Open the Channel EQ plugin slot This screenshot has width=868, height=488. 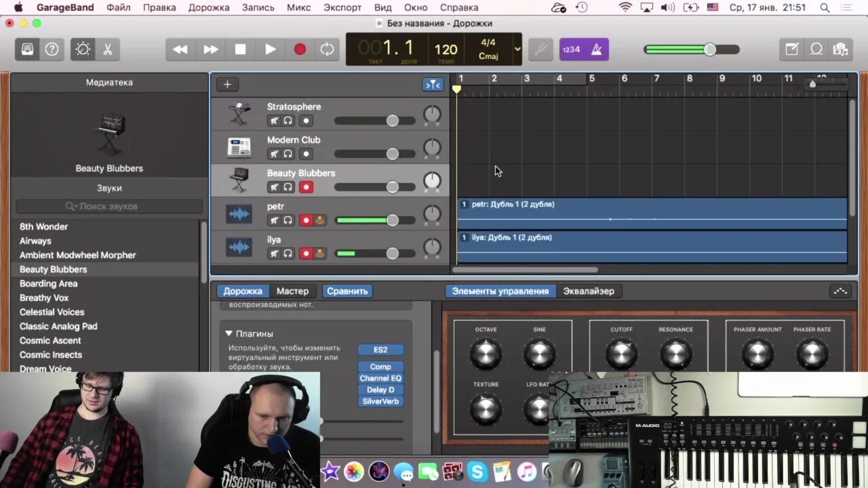click(x=380, y=378)
